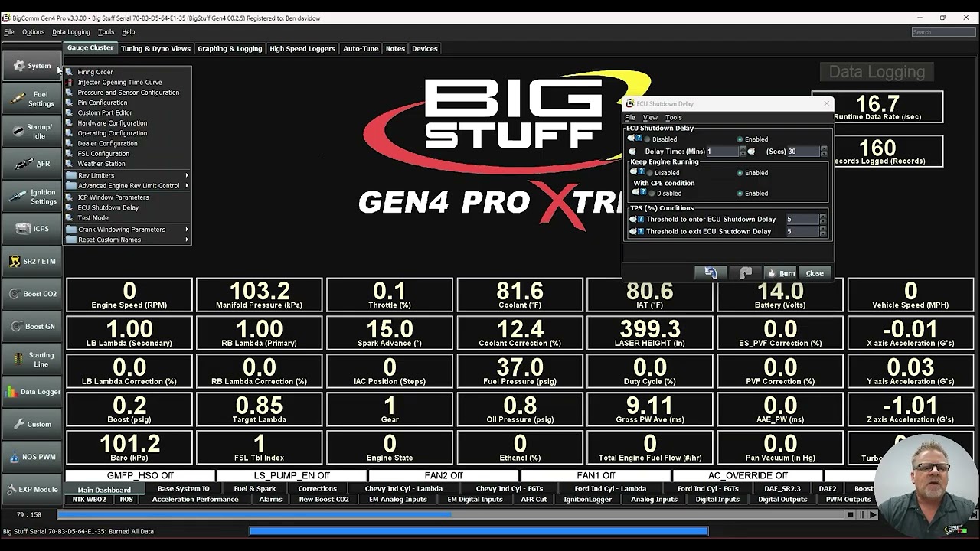Stop the data log playback

pyautogui.click(x=851, y=515)
